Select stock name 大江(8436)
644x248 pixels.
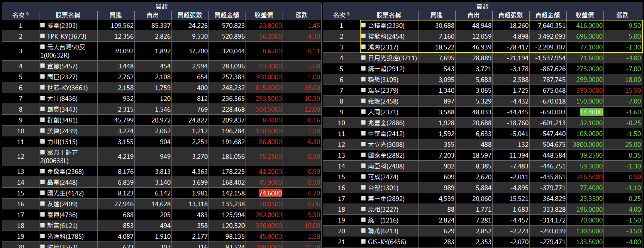coord(62,99)
